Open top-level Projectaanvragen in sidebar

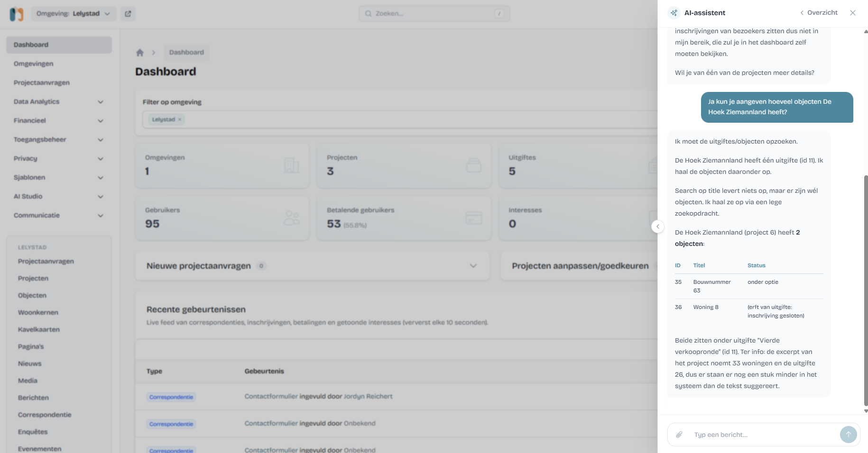pyautogui.click(x=59, y=82)
